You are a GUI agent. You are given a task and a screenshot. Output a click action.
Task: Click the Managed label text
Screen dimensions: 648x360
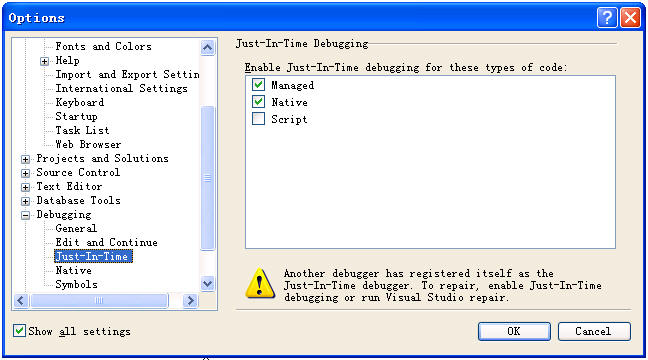(293, 85)
